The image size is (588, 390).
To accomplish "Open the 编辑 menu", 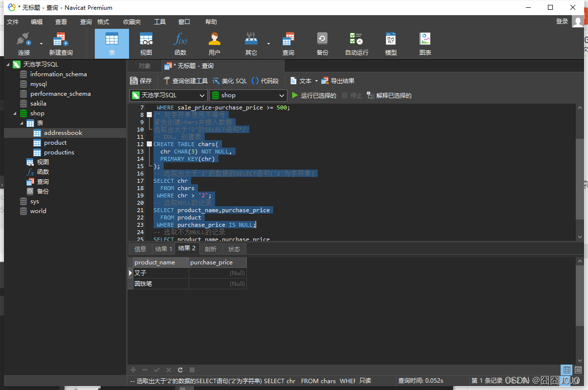I will 37,22.
